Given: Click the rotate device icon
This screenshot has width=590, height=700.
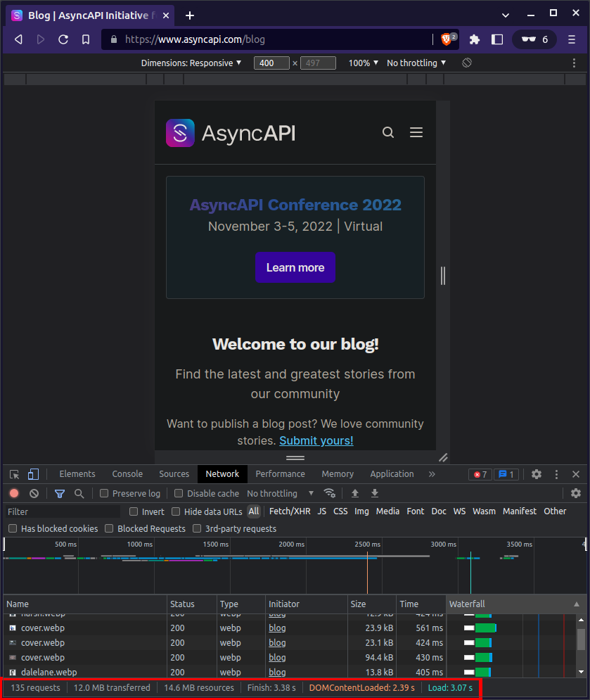Looking at the screenshot, I should pos(467,63).
